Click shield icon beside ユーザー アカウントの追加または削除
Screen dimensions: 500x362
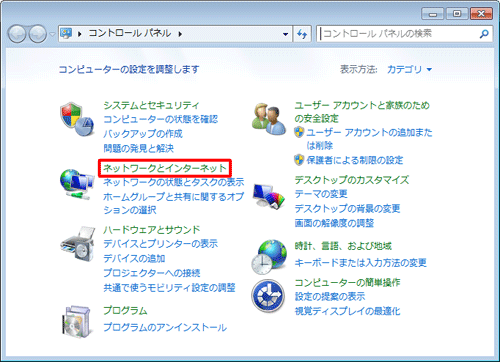click(x=299, y=132)
